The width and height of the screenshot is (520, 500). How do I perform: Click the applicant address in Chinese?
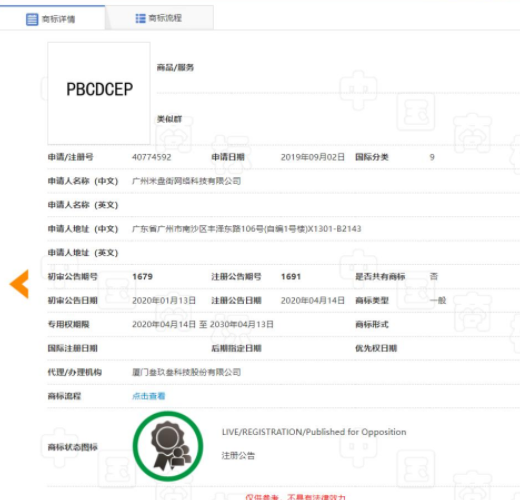247,229
